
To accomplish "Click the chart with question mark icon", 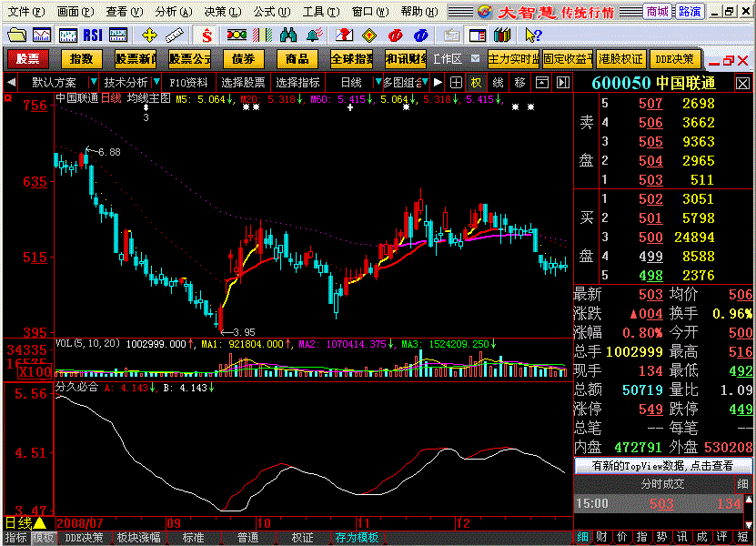I will pos(344,35).
